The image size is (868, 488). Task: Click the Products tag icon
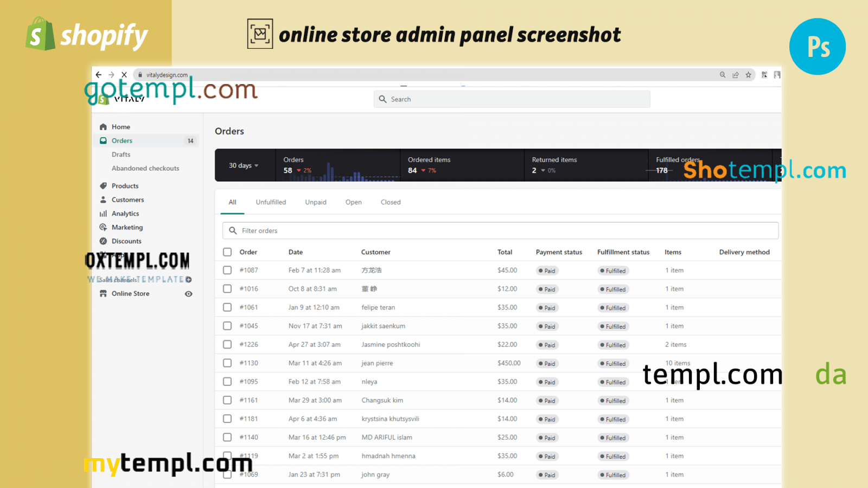pos(103,186)
